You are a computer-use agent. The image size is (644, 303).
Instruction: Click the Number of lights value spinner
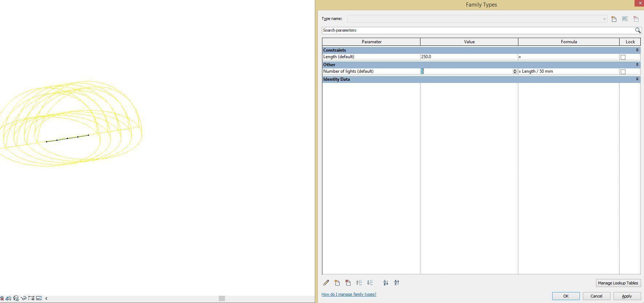515,71
